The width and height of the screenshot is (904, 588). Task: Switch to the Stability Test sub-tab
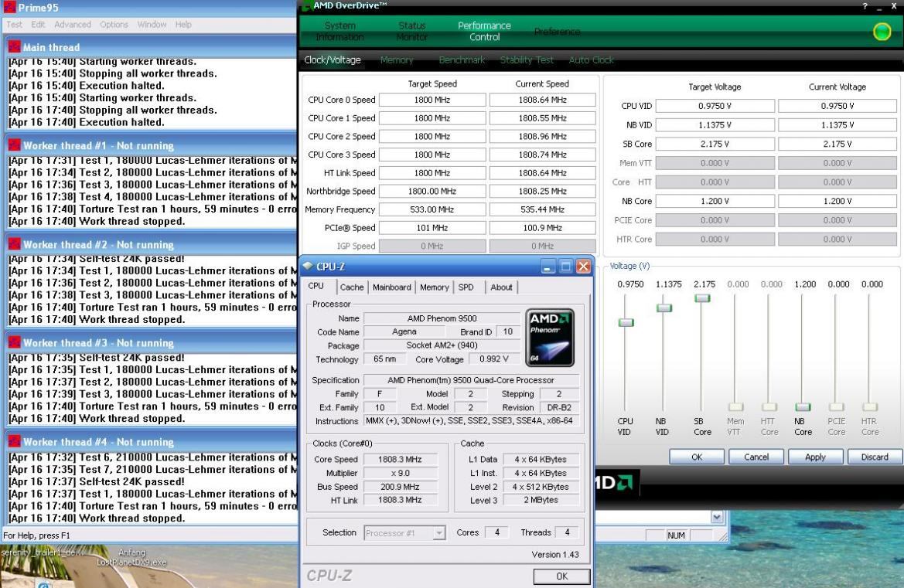(527, 60)
